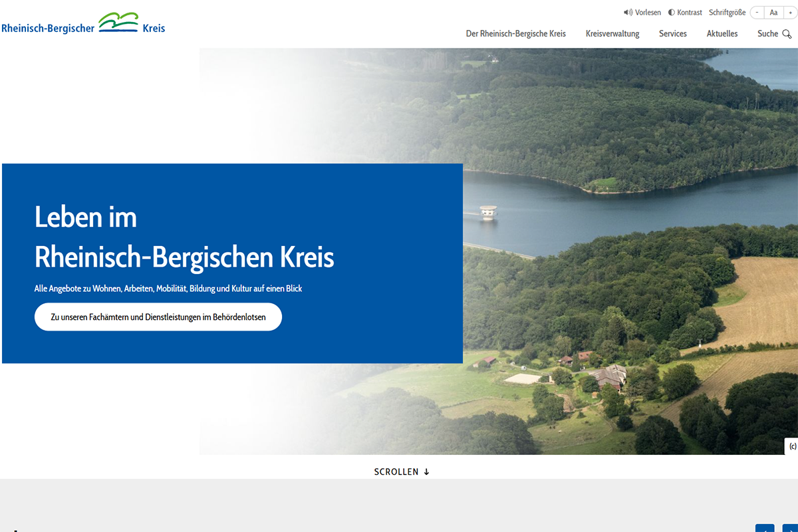Expand Der Rheinisch-Bergische Kreis menu
This screenshot has height=532, width=798.
click(x=515, y=34)
